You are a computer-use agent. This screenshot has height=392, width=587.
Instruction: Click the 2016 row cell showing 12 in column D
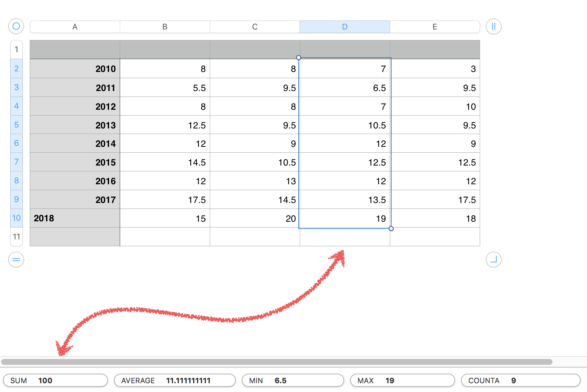pyautogui.click(x=345, y=181)
